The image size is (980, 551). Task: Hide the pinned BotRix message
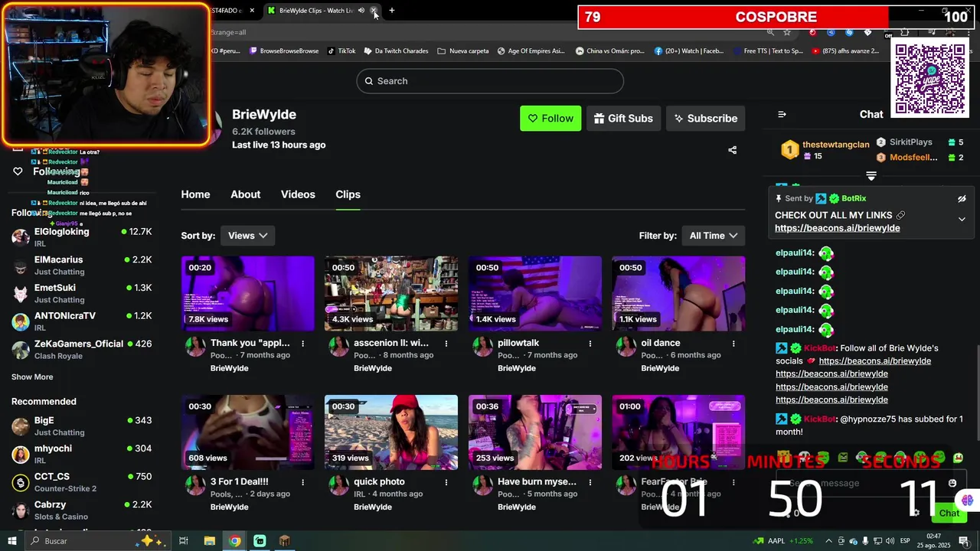962,199
